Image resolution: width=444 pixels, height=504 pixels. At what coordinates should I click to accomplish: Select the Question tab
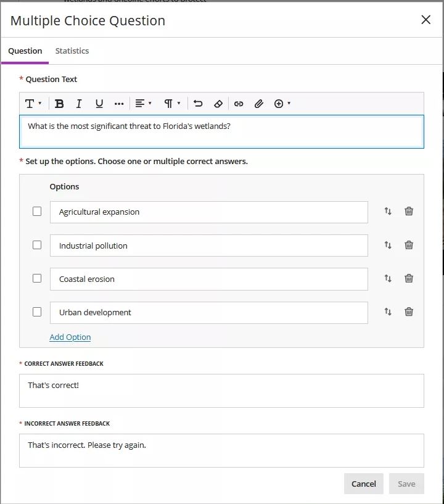(x=25, y=51)
